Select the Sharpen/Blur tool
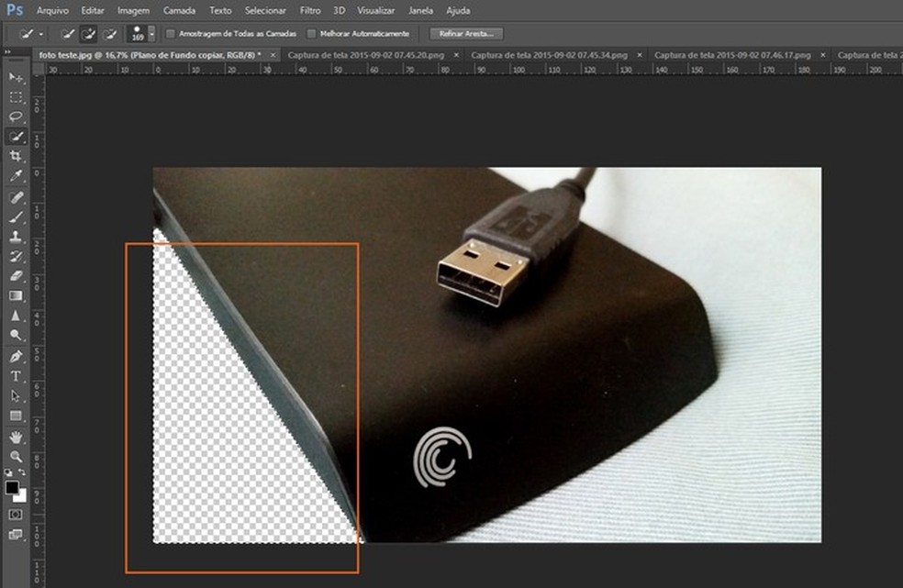903x588 pixels. [16, 315]
